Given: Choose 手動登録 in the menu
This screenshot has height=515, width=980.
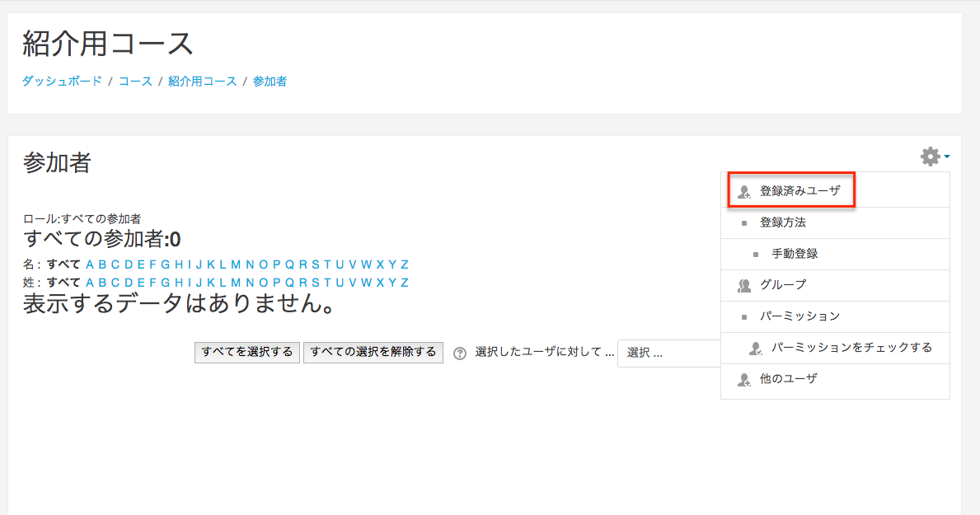Looking at the screenshot, I should pos(795,254).
